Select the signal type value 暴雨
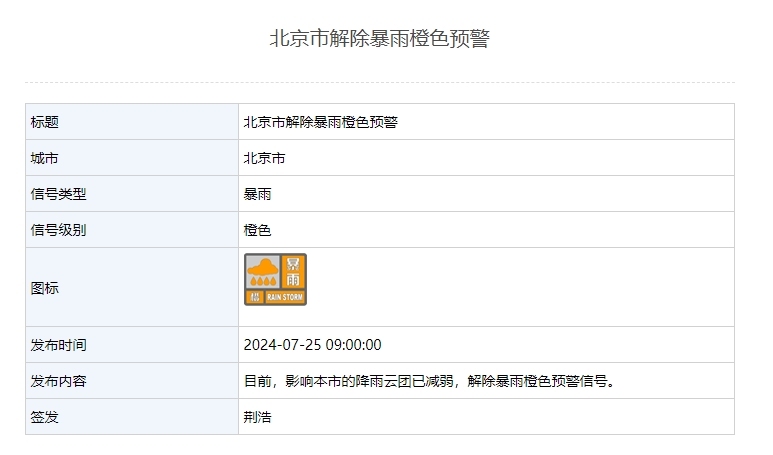This screenshot has height=455, width=773. coord(257,194)
